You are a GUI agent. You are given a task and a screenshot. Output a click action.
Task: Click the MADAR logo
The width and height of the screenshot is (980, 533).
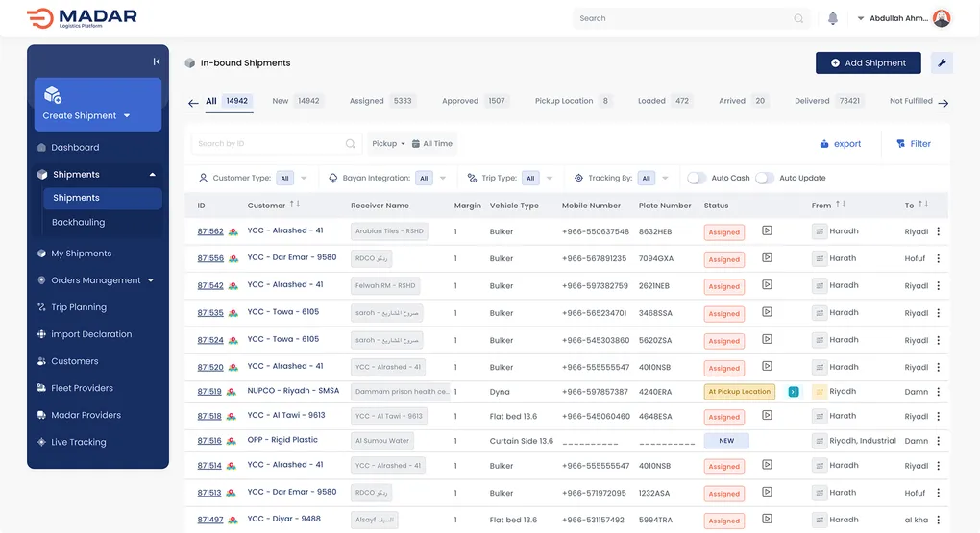[82, 18]
